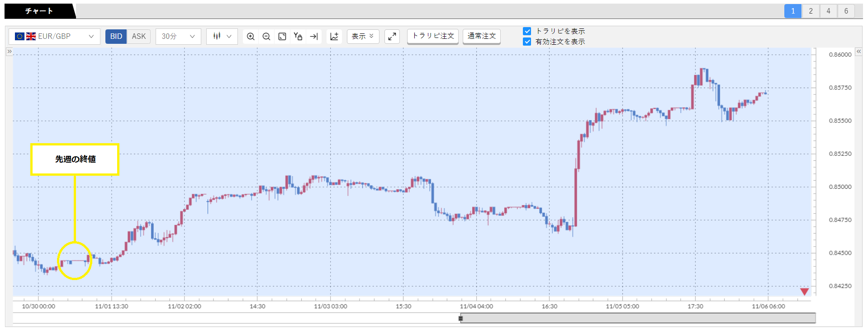Expand the chart to fullscreen
Image resolution: width=868 pixels, height=332 pixels.
[x=392, y=37]
